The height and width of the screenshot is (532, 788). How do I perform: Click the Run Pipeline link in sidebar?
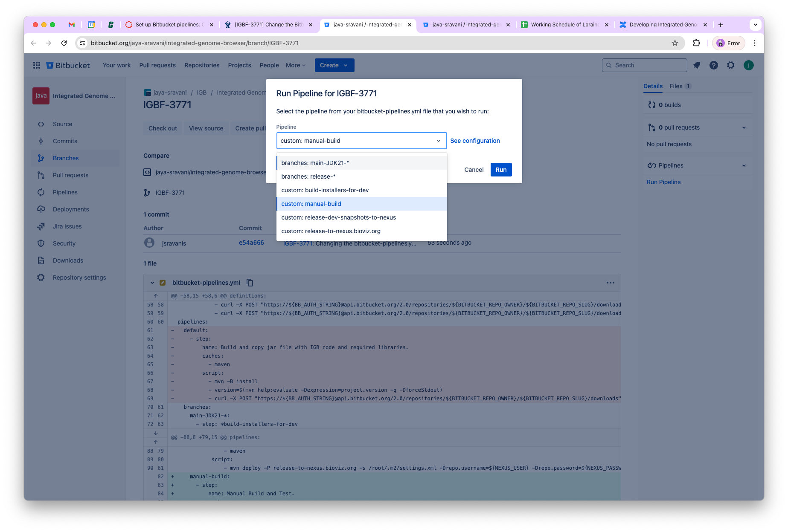[x=663, y=182]
